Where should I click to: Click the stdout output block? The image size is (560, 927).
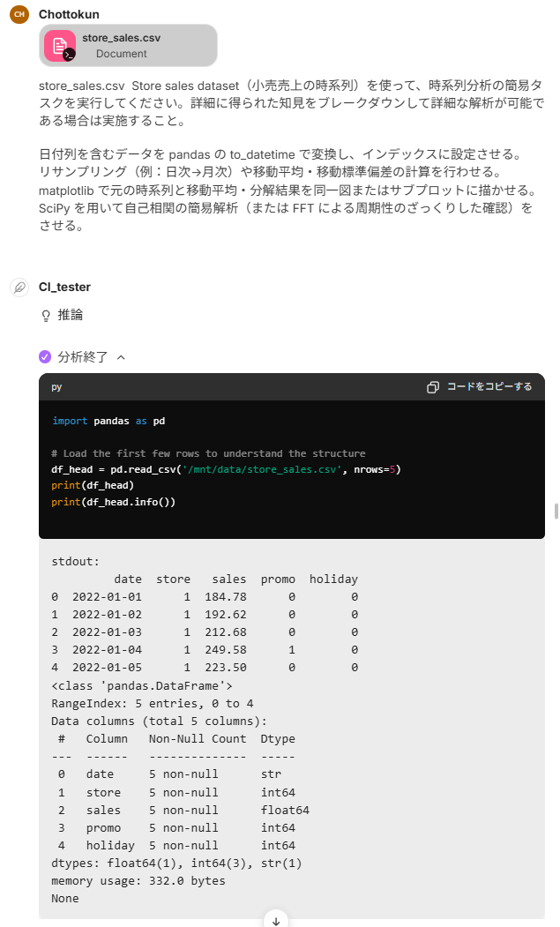(292, 729)
